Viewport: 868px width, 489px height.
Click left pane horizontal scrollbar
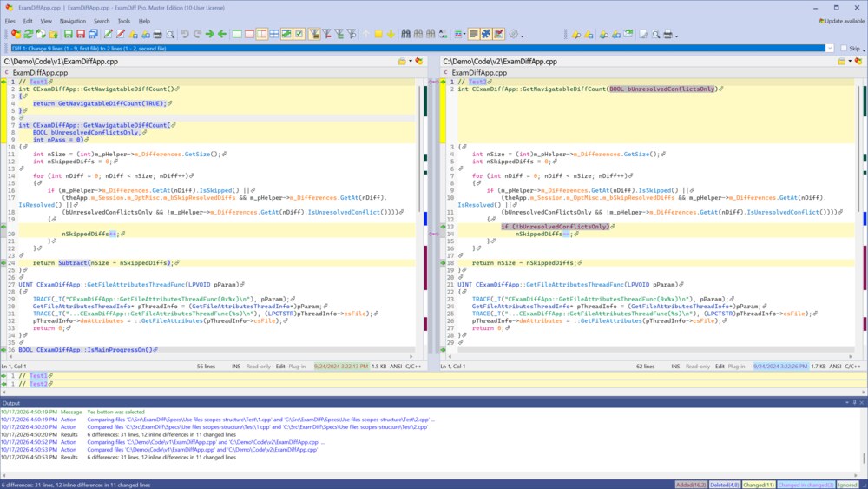pyautogui.click(x=210, y=357)
